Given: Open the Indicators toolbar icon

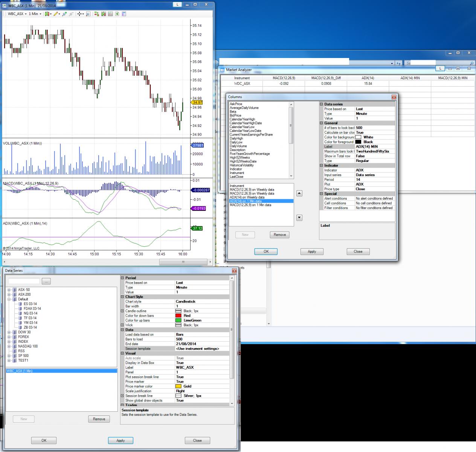Looking at the screenshot, I should click(x=110, y=14).
